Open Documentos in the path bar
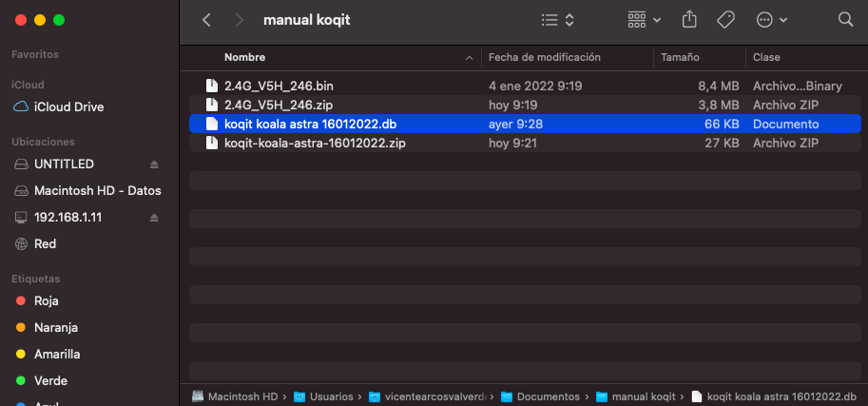The width and height of the screenshot is (868, 406). [546, 396]
